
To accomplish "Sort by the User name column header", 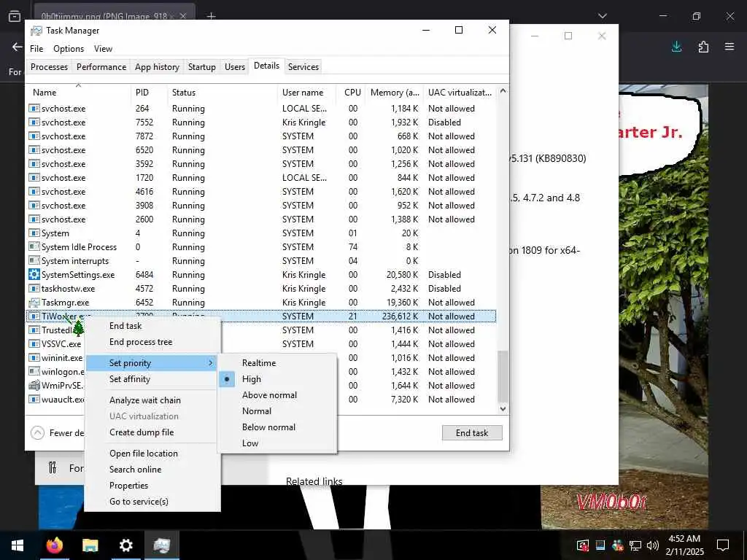I will click(x=307, y=93).
